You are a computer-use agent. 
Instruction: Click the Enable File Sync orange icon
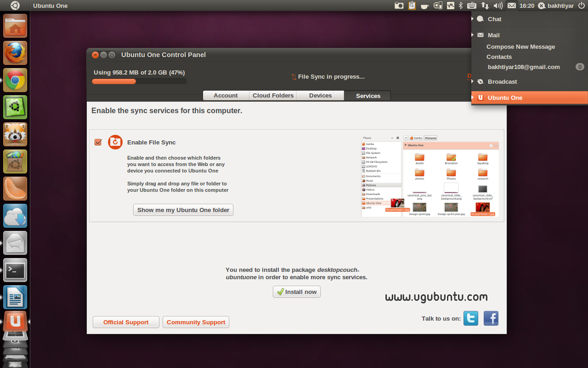(x=115, y=142)
